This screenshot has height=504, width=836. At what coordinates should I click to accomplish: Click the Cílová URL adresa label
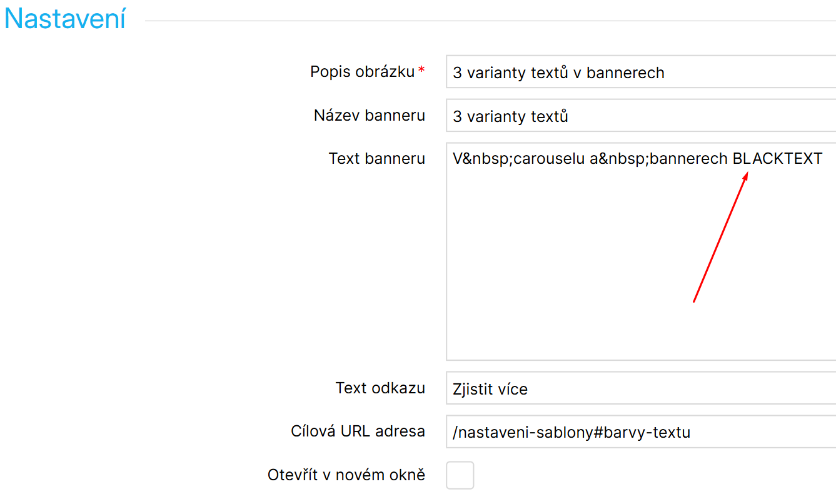pyautogui.click(x=358, y=431)
